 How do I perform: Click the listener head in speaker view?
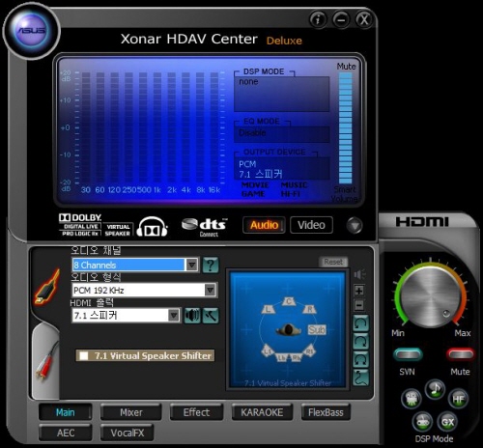point(288,329)
